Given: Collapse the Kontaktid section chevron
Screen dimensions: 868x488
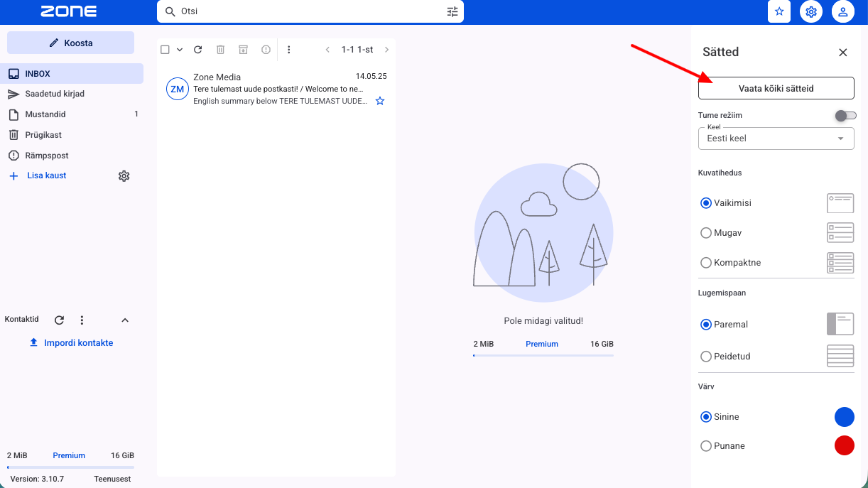Looking at the screenshot, I should pos(125,320).
